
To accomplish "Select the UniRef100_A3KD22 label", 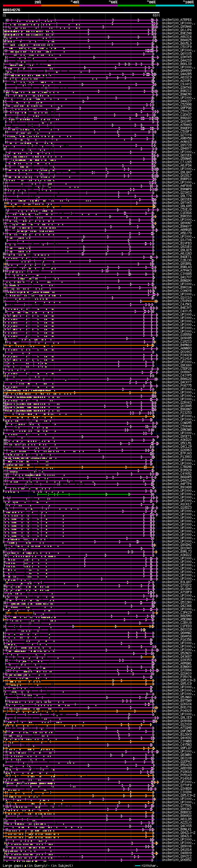I will coord(177,555).
